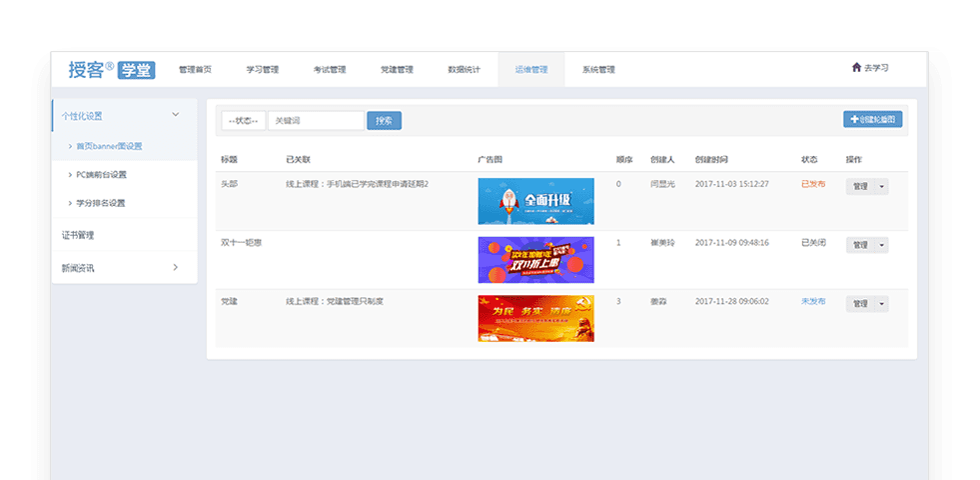Open dropdown arrow in 双十一钜惠 row
This screenshot has width=980, height=480.
coord(882,245)
